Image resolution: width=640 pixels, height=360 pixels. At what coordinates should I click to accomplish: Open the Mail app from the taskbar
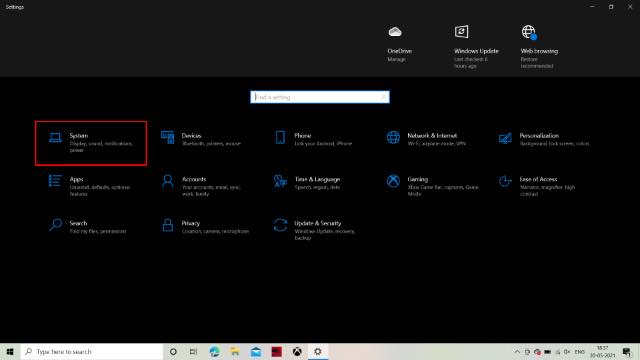(256, 351)
